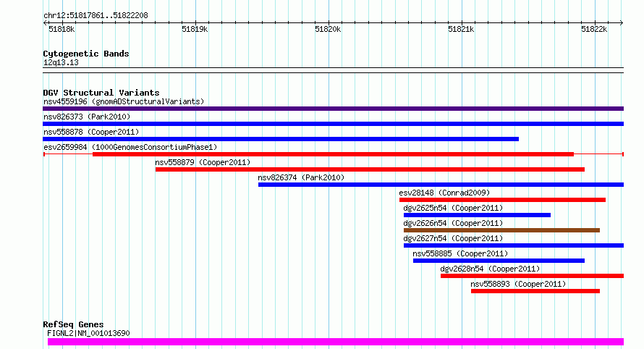Click the 51821k ruler mark
This screenshot has width=644, height=349.
(461, 29)
